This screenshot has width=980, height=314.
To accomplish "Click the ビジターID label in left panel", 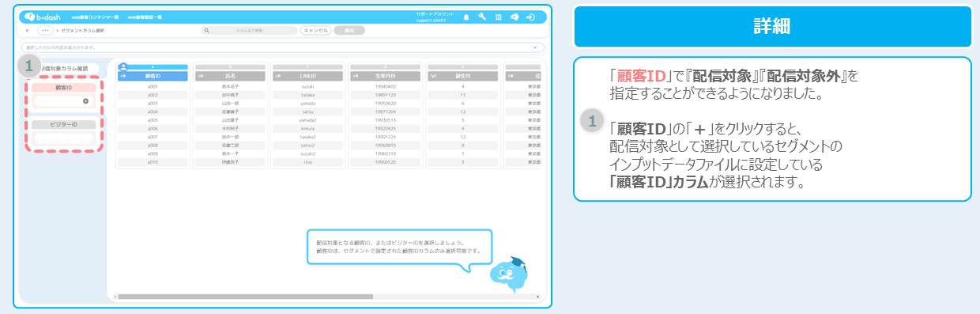I will [63, 125].
